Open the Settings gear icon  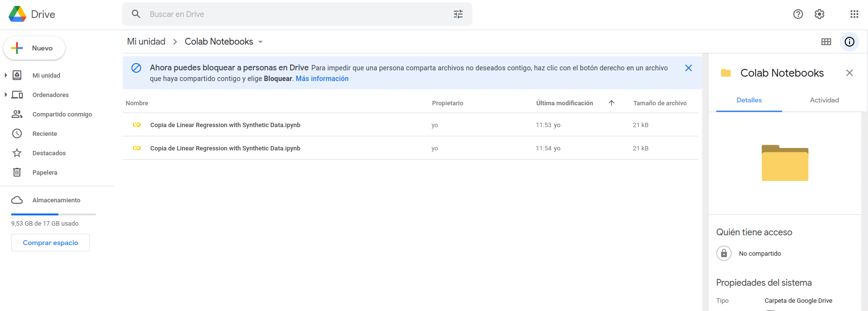point(820,14)
